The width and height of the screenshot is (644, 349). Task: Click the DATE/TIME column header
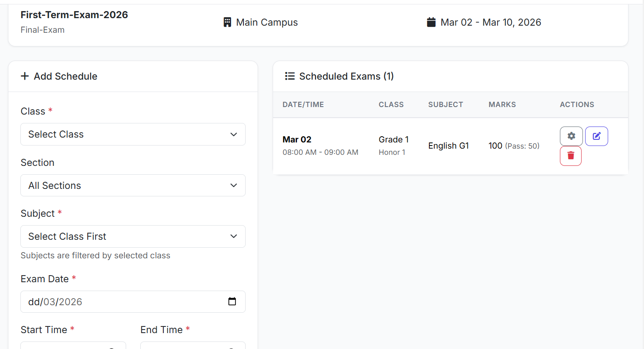click(303, 105)
